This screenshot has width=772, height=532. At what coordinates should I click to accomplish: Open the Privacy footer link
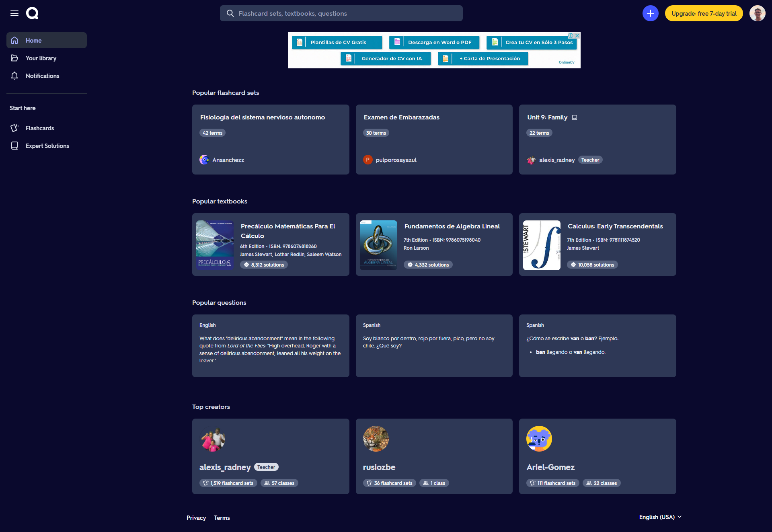[x=196, y=518]
